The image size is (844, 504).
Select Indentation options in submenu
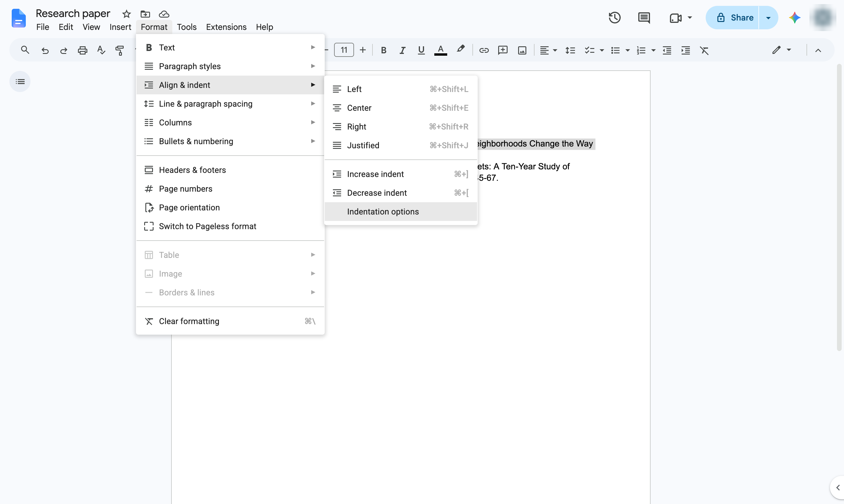(x=400, y=212)
